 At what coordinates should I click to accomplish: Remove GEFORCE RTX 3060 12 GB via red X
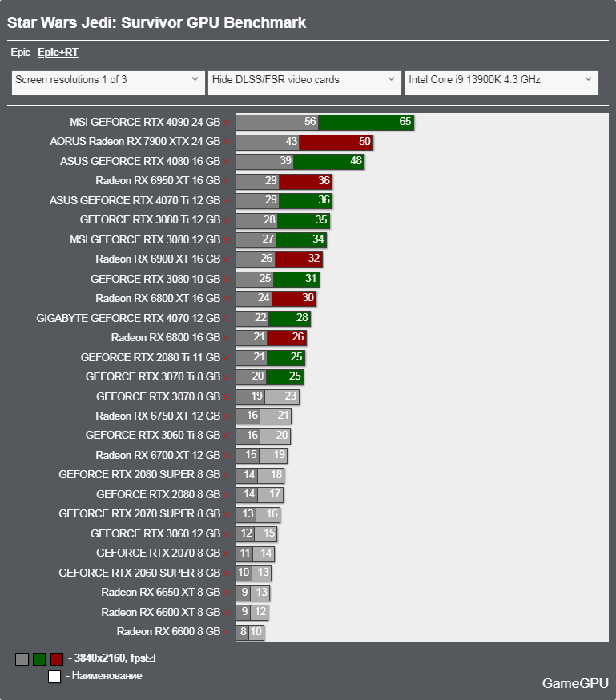tap(227, 534)
